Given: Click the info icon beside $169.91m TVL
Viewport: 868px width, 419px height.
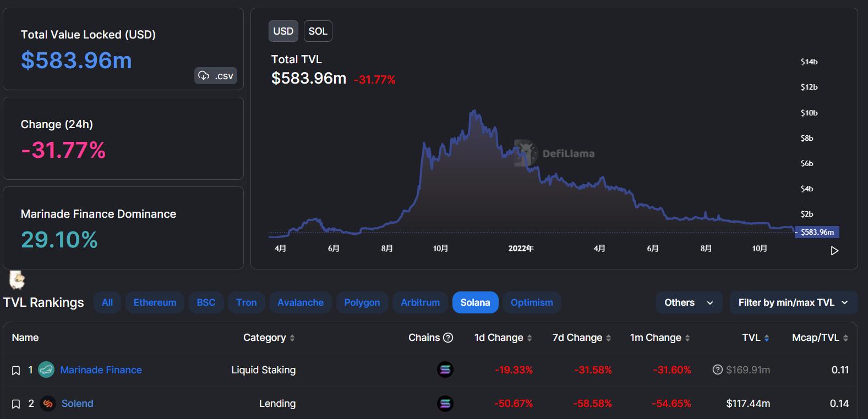Looking at the screenshot, I should click(717, 370).
